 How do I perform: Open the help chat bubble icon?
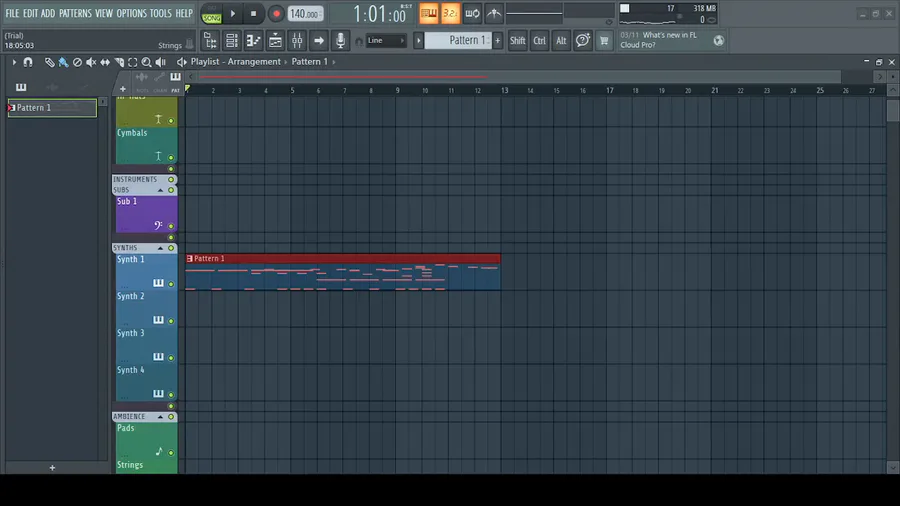(x=583, y=40)
